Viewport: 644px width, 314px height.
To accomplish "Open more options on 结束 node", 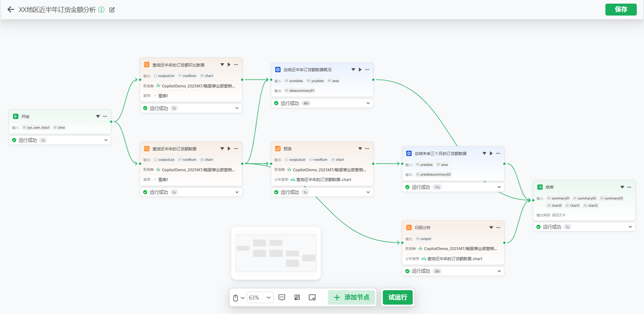I will coord(629,187).
